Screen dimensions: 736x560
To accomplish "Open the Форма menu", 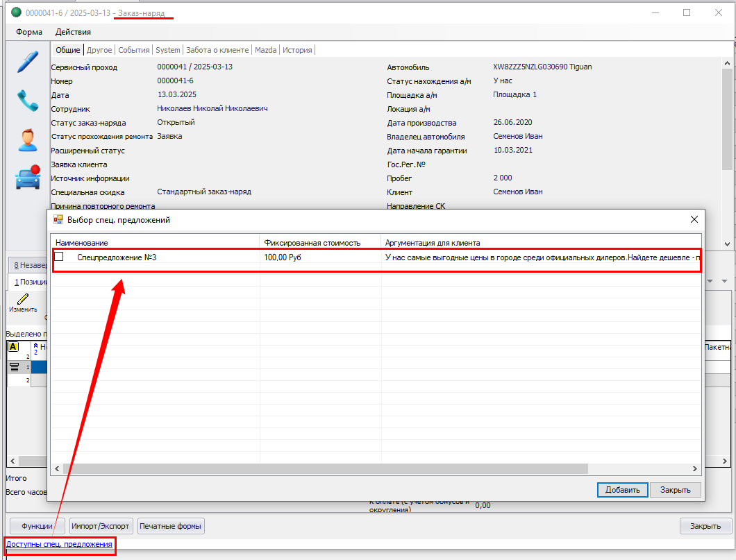I will click(29, 32).
